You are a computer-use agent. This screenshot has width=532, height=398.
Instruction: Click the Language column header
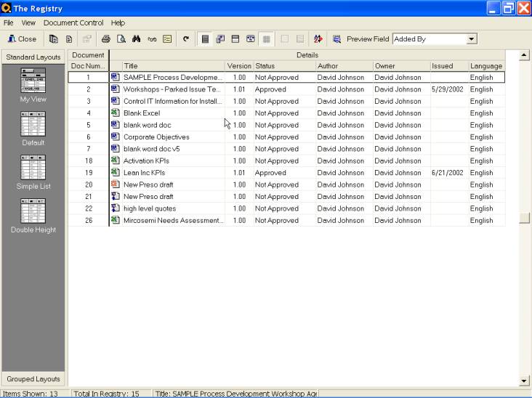click(x=486, y=66)
